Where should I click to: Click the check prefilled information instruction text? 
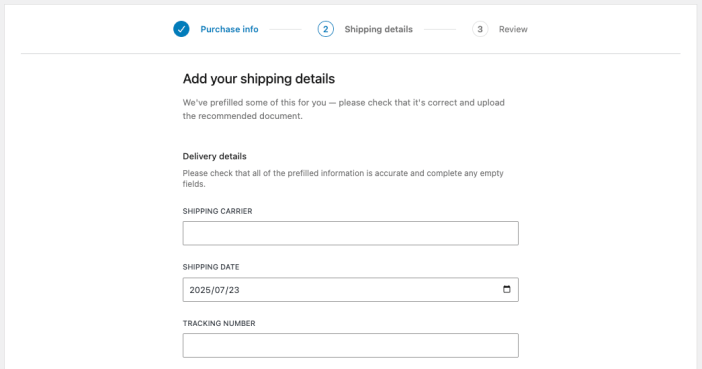tap(343, 178)
